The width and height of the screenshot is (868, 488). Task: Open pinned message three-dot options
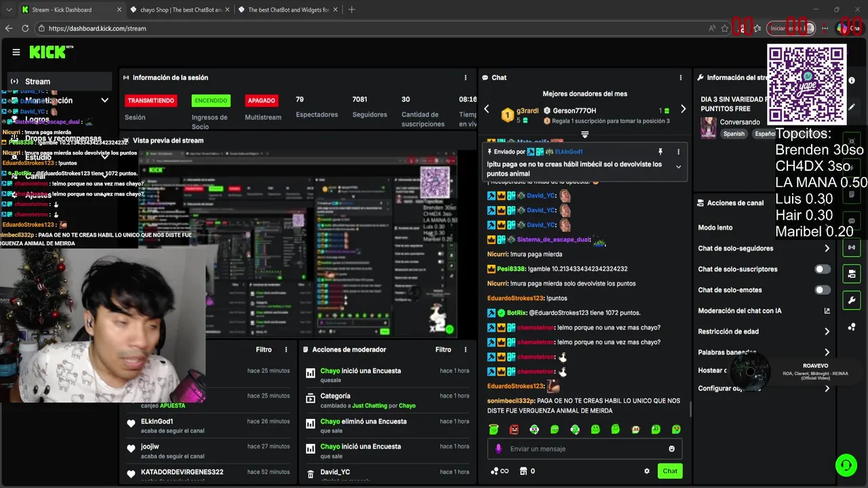[679, 152]
